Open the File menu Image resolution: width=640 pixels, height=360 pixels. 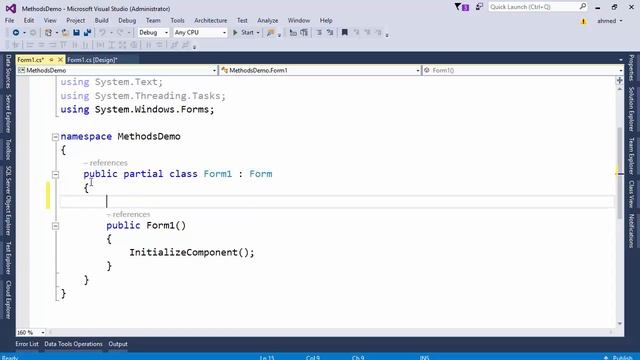[9, 20]
